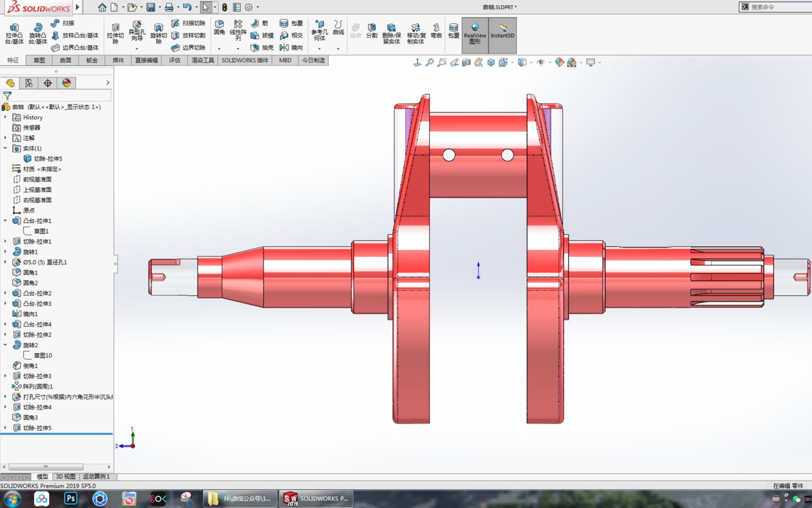Click the Zoom to Fit icon

pos(429,62)
